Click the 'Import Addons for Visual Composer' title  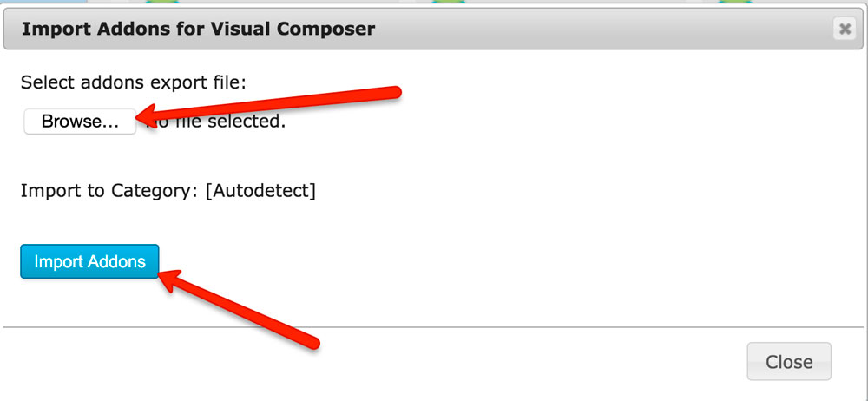point(198,29)
